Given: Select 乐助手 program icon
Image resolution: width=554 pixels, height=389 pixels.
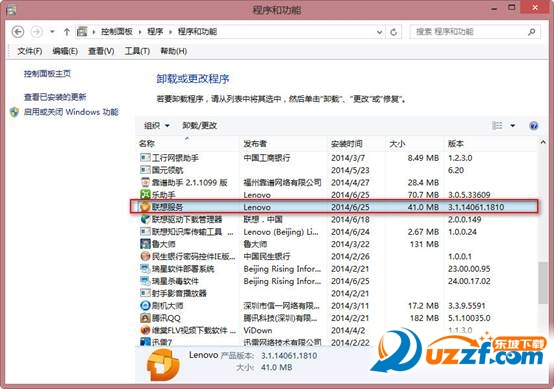Looking at the screenshot, I should tap(145, 194).
